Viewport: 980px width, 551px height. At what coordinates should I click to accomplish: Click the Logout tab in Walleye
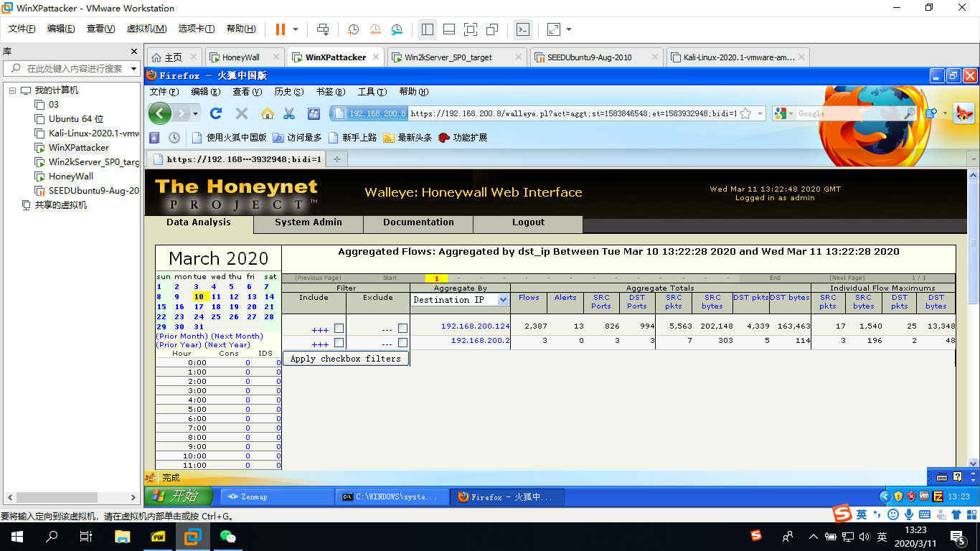click(x=528, y=222)
